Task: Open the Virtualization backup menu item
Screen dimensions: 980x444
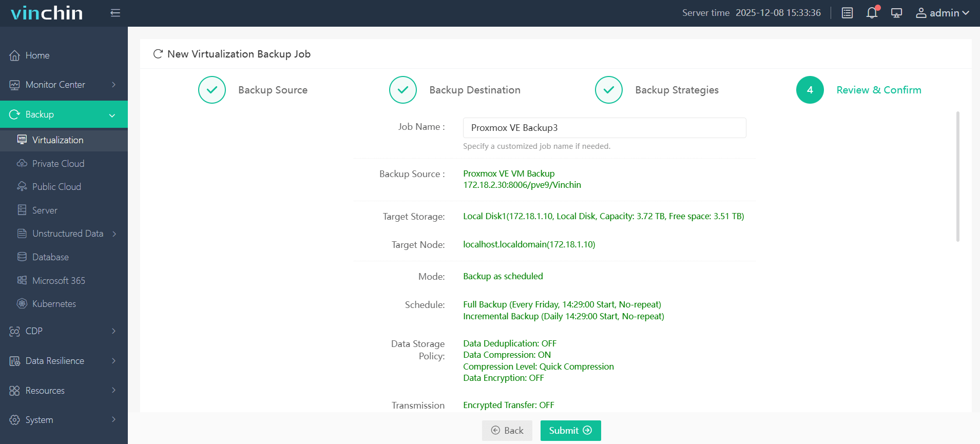Action: [x=57, y=140]
